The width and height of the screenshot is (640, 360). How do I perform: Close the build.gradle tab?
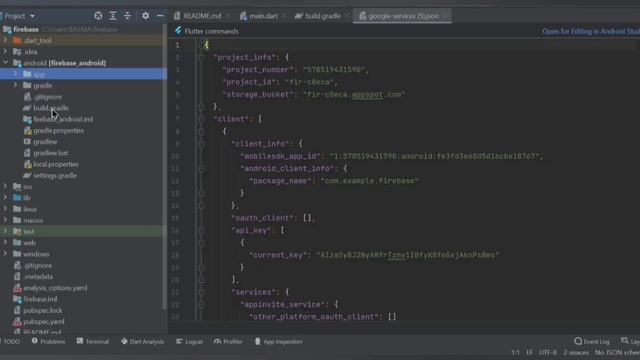tap(347, 16)
